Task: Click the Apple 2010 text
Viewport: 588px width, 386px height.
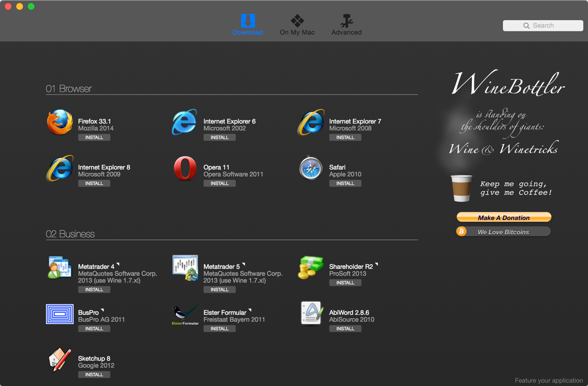Action: pyautogui.click(x=345, y=174)
